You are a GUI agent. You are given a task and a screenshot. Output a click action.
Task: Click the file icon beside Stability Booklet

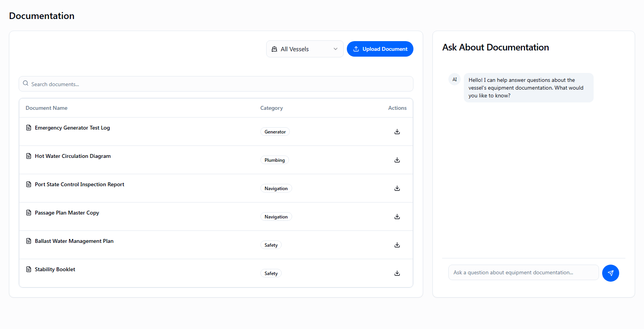point(29,269)
